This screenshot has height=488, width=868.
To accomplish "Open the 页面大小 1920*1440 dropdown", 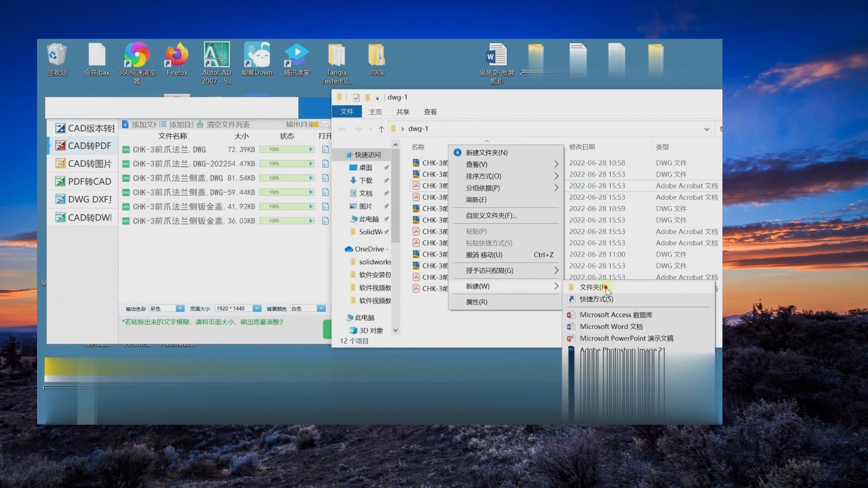I will coord(257,309).
